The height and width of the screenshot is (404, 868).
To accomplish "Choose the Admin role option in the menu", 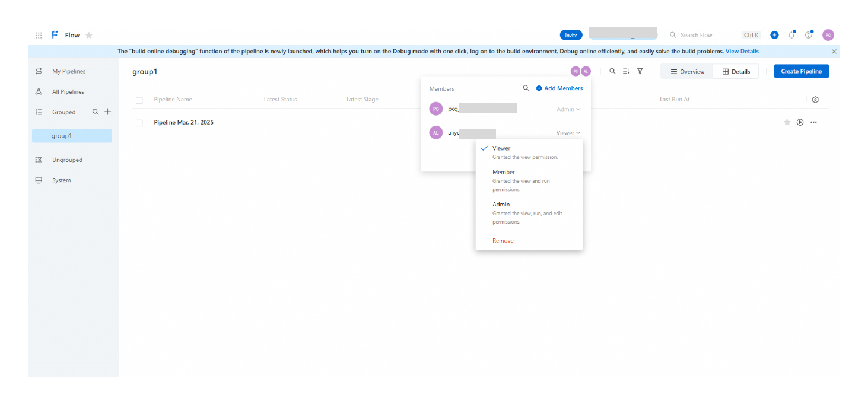I will 529,212.
